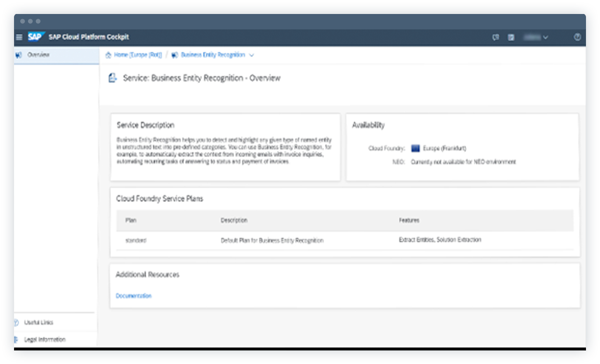Select Overview in the side navigation

tap(56, 55)
